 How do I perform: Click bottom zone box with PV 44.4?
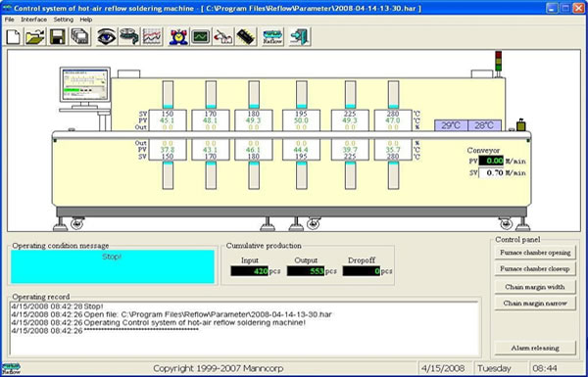point(301,150)
